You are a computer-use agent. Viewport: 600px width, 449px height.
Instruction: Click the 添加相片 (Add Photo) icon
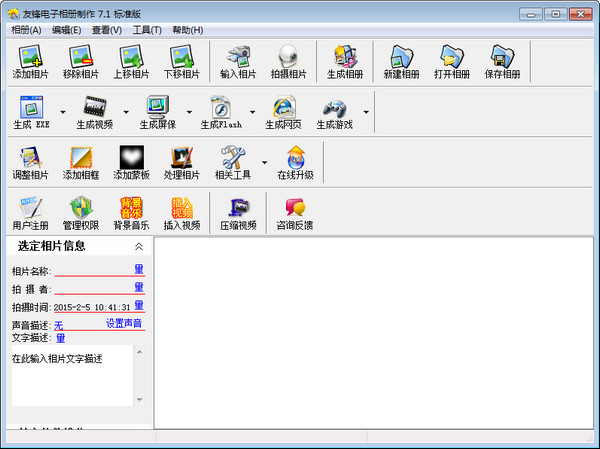pyautogui.click(x=30, y=56)
